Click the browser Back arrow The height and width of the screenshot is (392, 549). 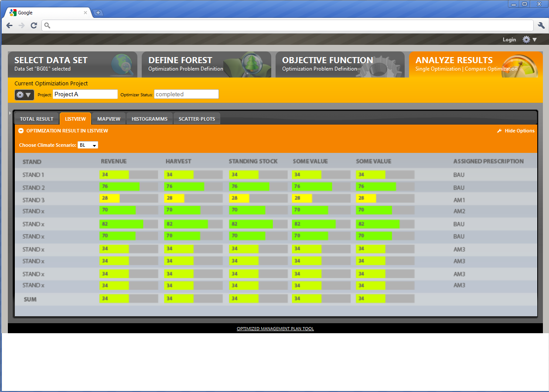[x=10, y=26]
